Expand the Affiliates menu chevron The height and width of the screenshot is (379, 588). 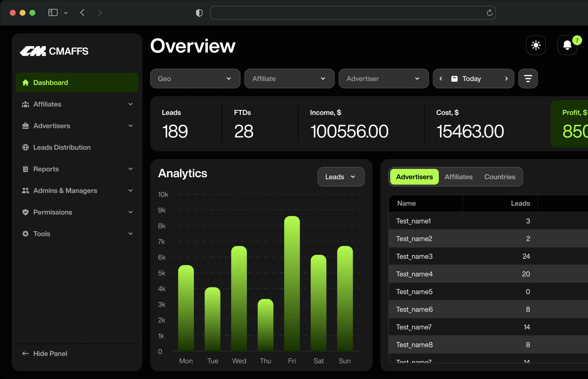coord(131,104)
